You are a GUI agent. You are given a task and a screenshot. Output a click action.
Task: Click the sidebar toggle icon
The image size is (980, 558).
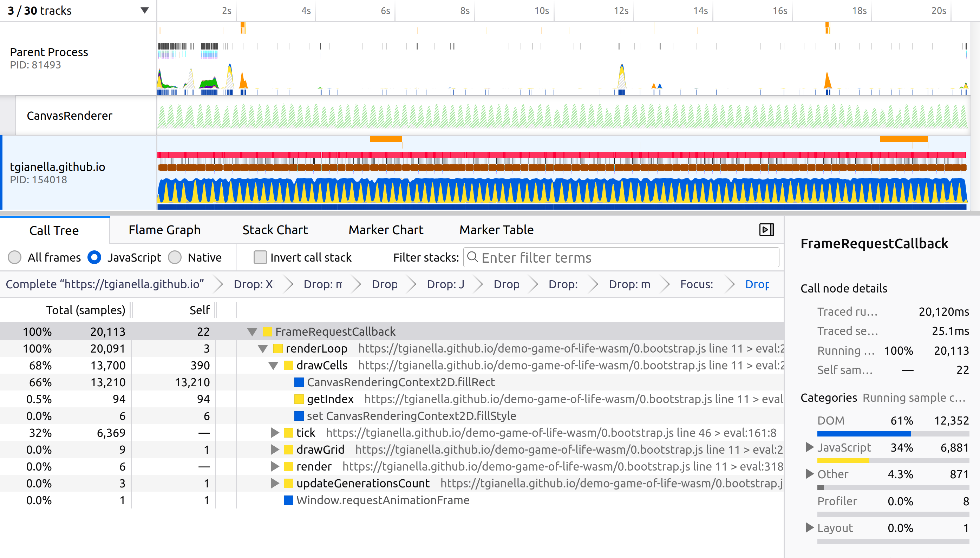(766, 230)
